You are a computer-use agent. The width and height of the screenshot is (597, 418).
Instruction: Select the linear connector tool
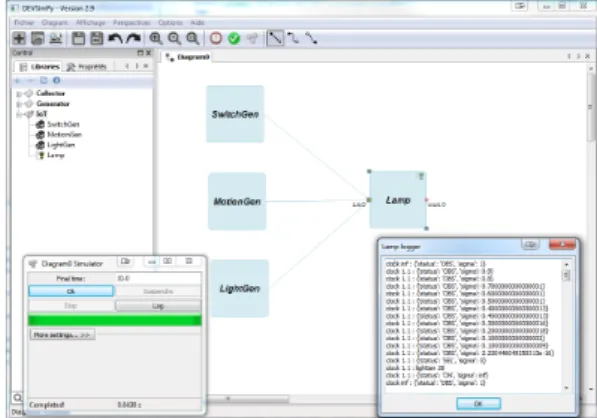coord(311,38)
